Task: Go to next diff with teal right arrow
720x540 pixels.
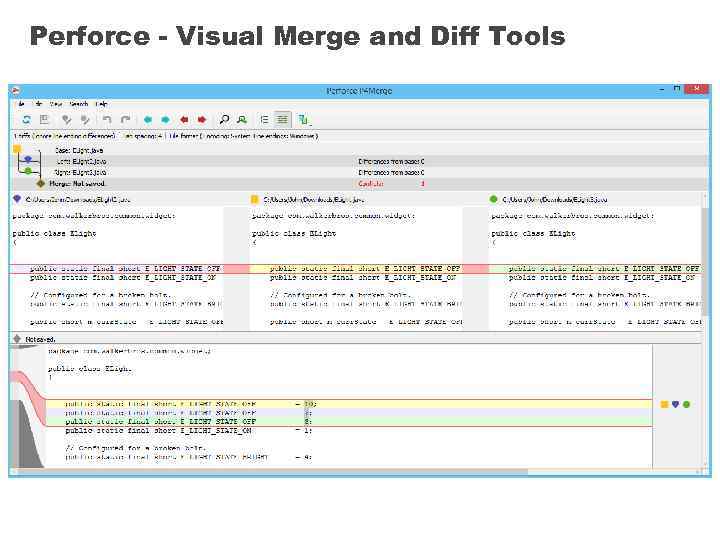Action: pos(165,120)
